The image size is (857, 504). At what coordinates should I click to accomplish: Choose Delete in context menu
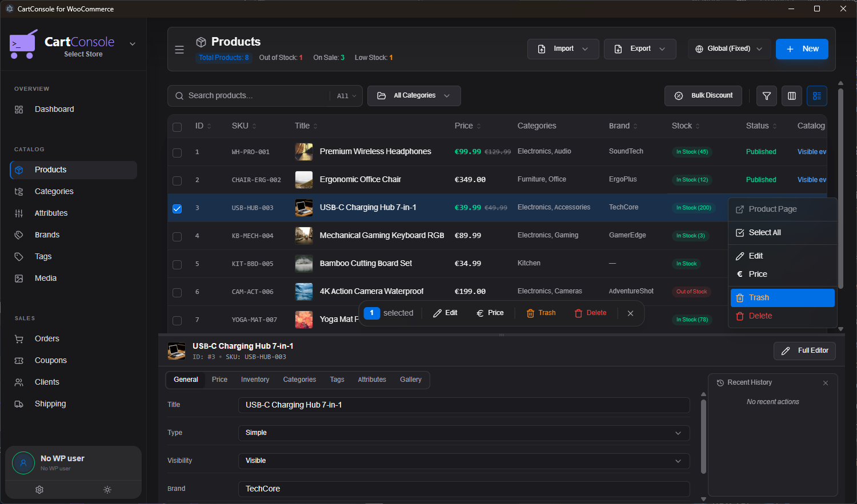782,316
